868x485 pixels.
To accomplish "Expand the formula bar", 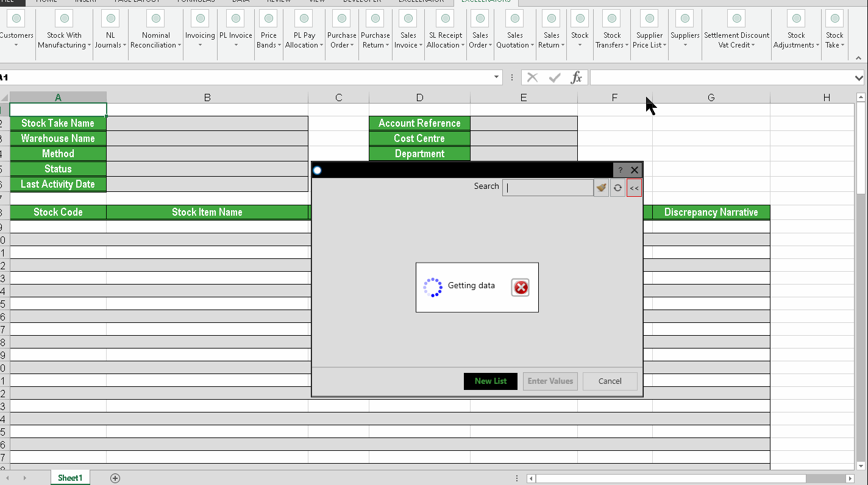I will (x=859, y=78).
